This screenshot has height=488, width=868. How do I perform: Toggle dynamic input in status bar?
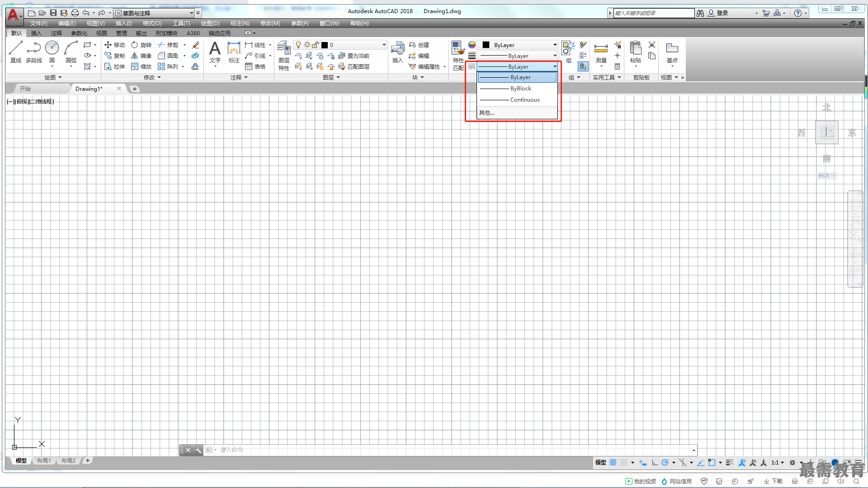point(643,462)
